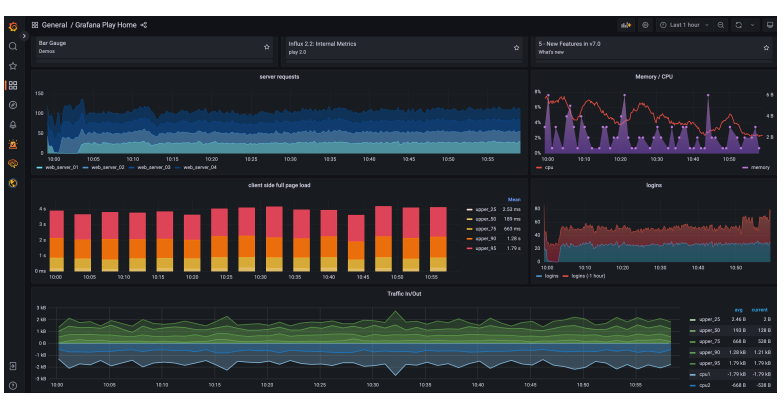This screenshot has height=405, width=784.
Task: Open Alerting bell icon in sidebar
Action: point(14,124)
